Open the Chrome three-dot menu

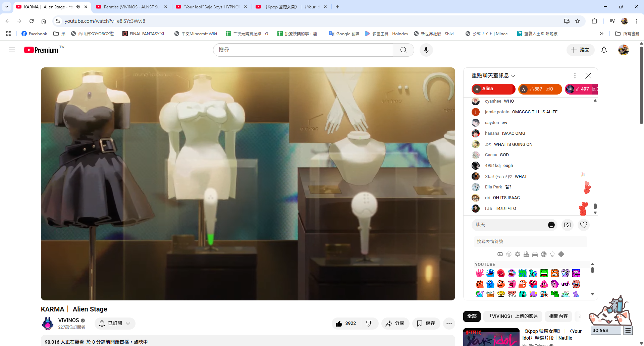tap(636, 21)
